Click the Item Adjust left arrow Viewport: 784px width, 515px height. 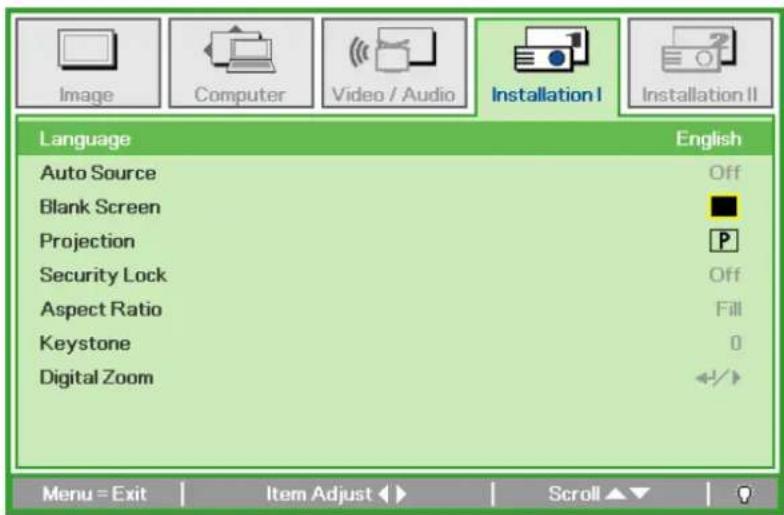(384, 494)
